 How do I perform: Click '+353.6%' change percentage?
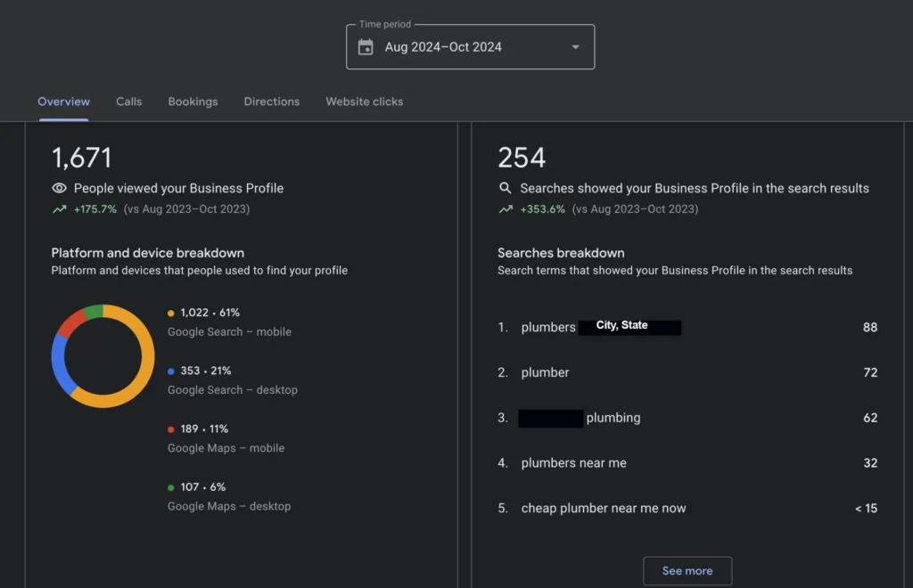pos(542,209)
